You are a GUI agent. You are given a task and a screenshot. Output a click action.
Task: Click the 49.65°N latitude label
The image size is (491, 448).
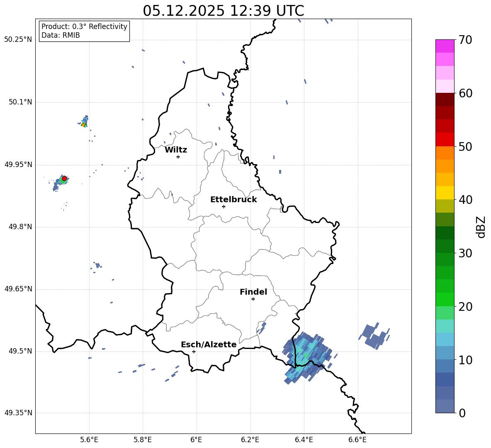pos(18,289)
